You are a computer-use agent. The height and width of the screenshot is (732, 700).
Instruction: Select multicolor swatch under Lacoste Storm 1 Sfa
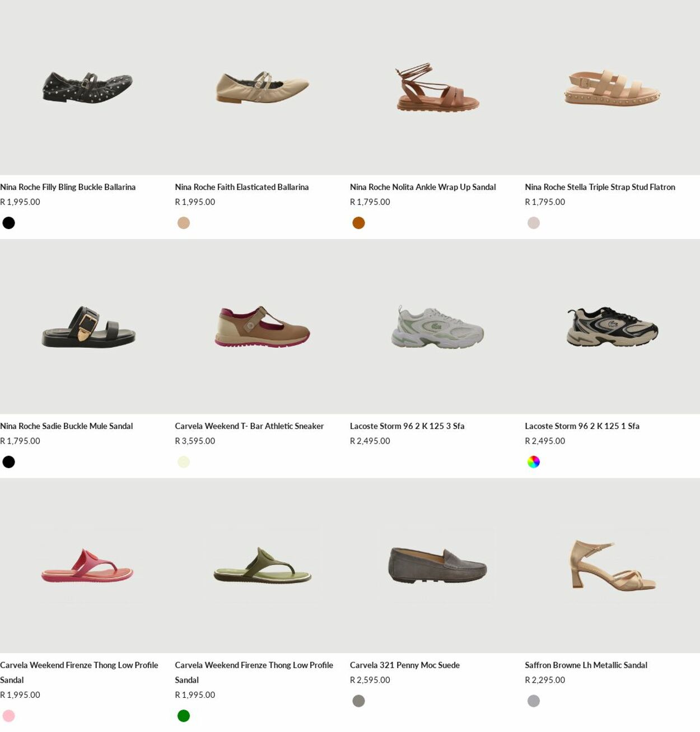(534, 462)
